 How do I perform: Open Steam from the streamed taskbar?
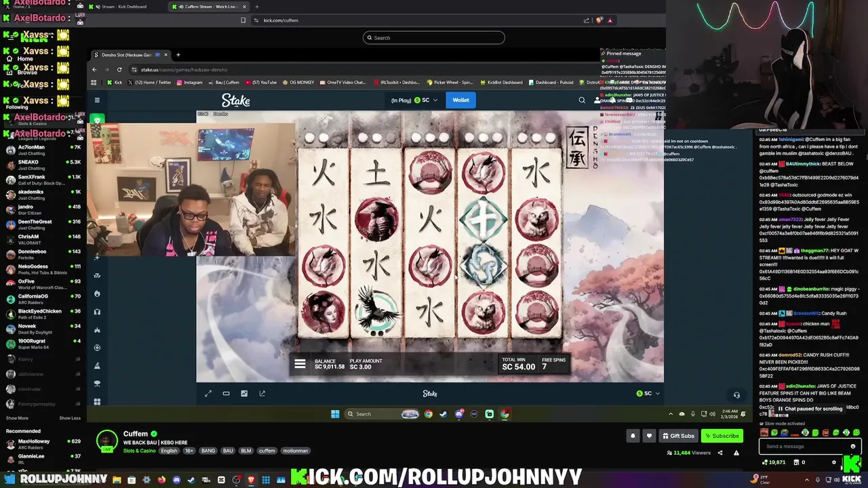click(443, 414)
